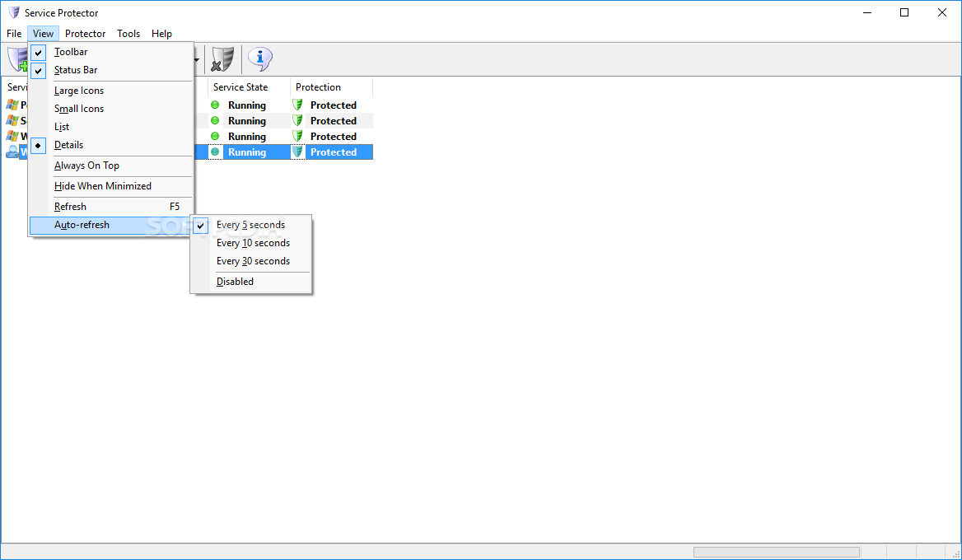Toggle Hide When Minimized

click(110, 186)
